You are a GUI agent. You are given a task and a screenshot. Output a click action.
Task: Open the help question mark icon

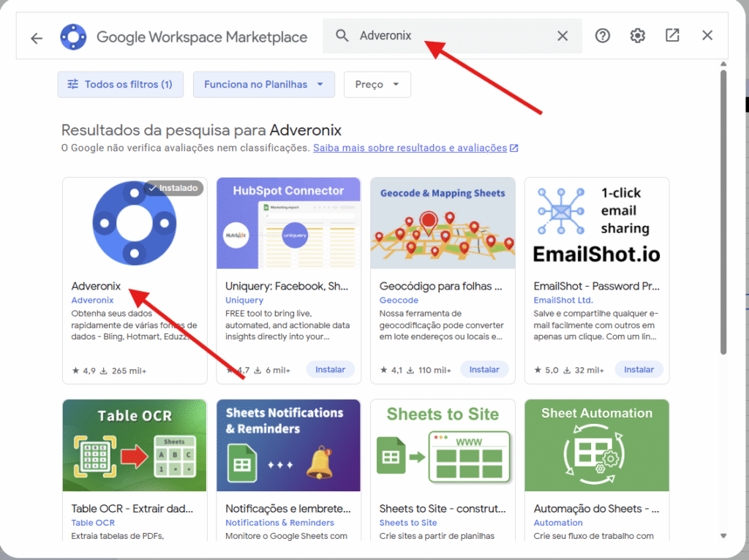point(602,36)
